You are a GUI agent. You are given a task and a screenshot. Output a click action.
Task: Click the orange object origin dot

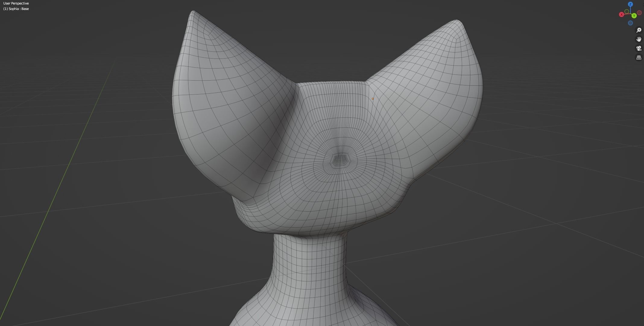pyautogui.click(x=373, y=99)
